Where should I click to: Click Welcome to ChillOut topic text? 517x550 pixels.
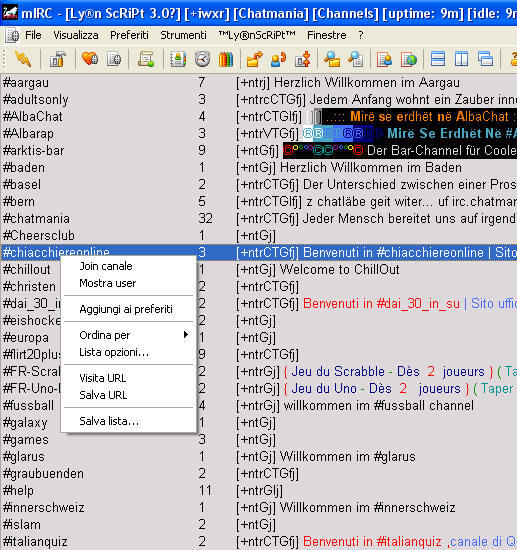coord(340,270)
